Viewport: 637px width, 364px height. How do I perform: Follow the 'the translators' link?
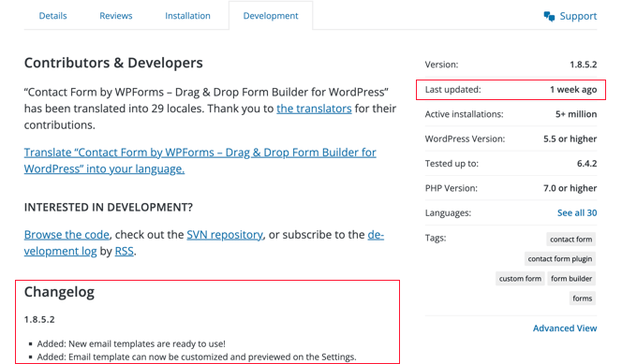(x=314, y=109)
